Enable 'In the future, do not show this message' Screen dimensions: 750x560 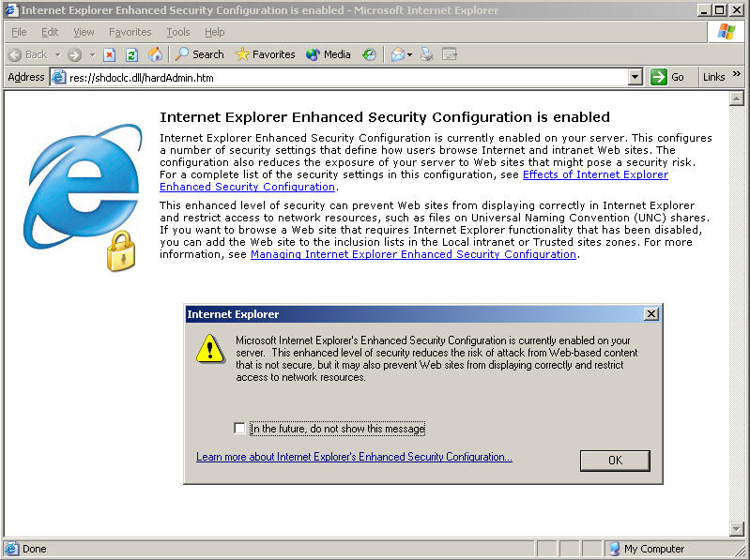tap(240, 429)
